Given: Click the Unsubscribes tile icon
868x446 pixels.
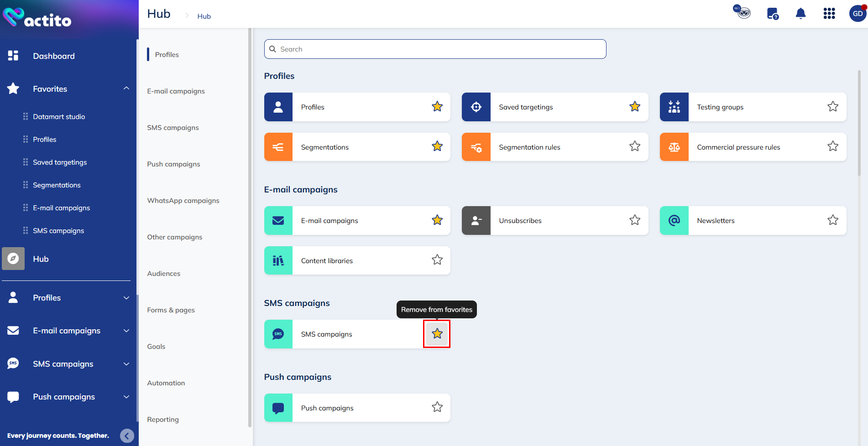Looking at the screenshot, I should pyautogui.click(x=476, y=221).
